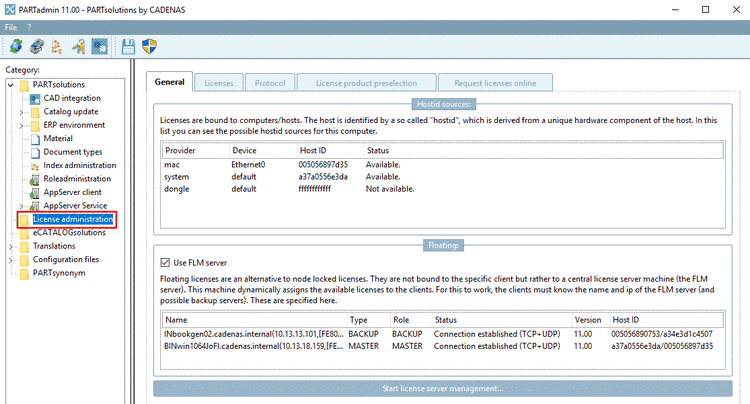Open the Request licenses online tab
The image size is (750, 404).
(495, 83)
